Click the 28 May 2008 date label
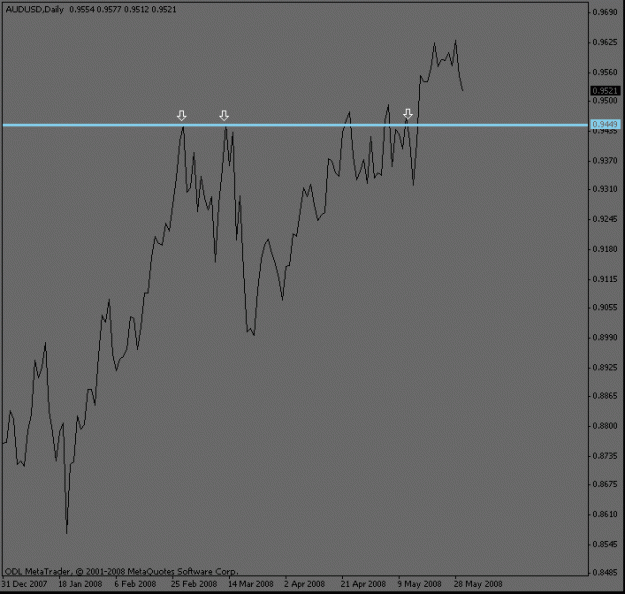 click(478, 584)
